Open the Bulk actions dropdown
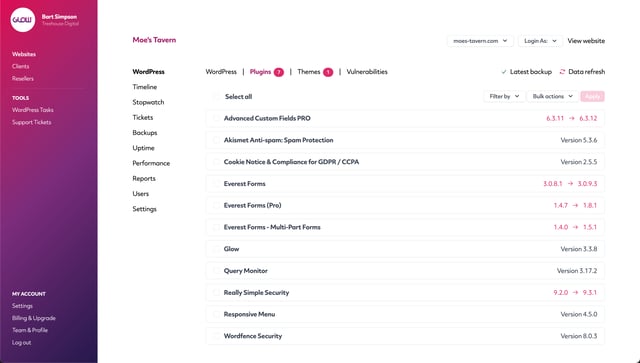The width and height of the screenshot is (640, 363). tap(552, 96)
